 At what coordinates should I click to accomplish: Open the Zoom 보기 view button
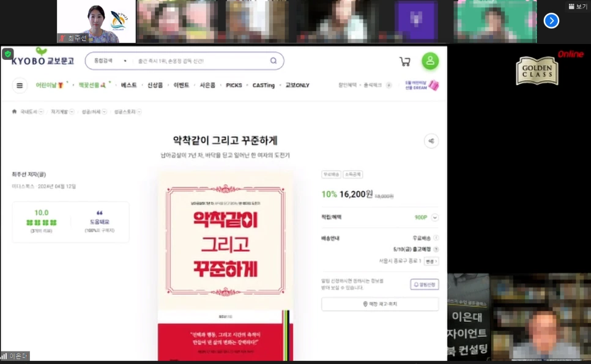tap(578, 6)
